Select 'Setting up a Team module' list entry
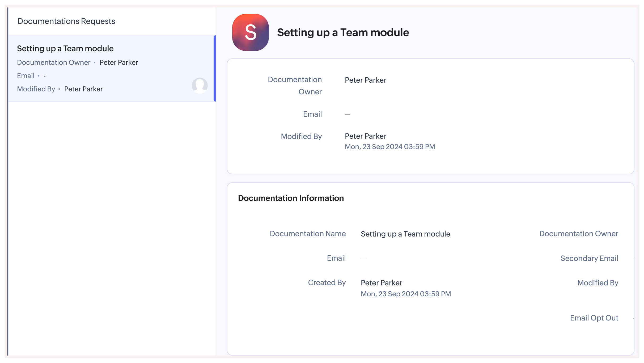This screenshot has height=363, width=644. [65, 49]
